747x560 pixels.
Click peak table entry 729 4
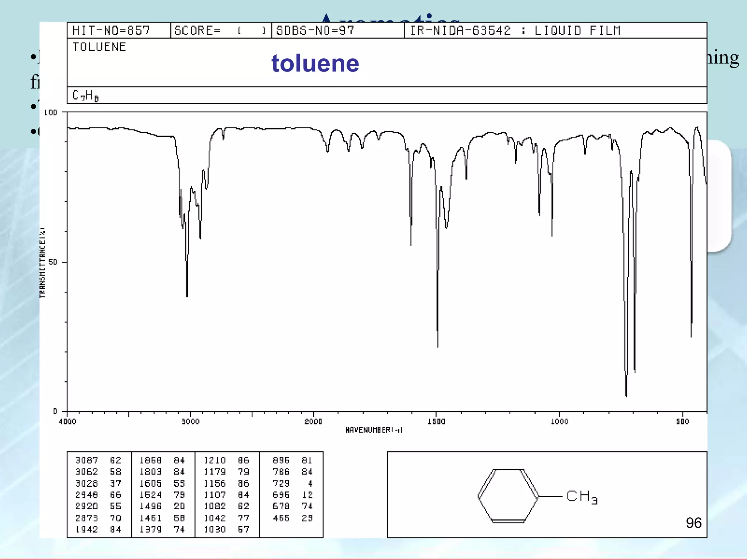coord(293,483)
